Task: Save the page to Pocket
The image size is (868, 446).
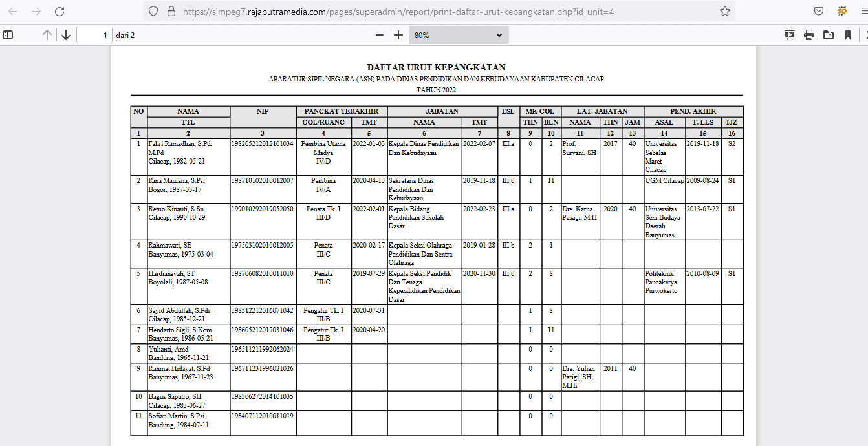Action: 819,12
